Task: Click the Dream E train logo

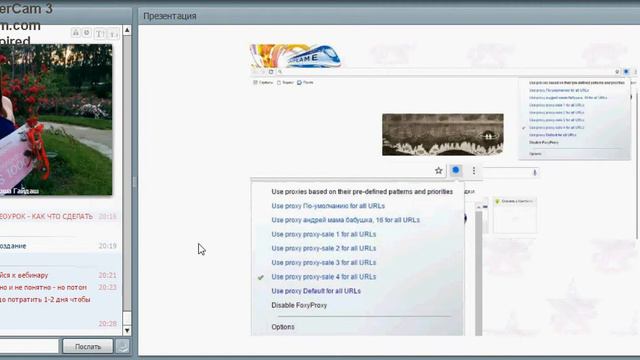Action: [296, 56]
